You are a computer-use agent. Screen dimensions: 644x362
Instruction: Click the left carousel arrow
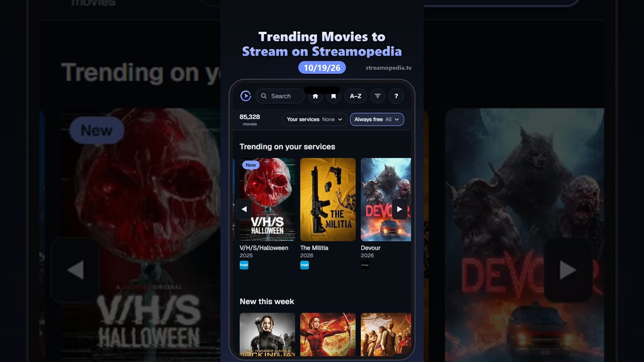click(244, 209)
